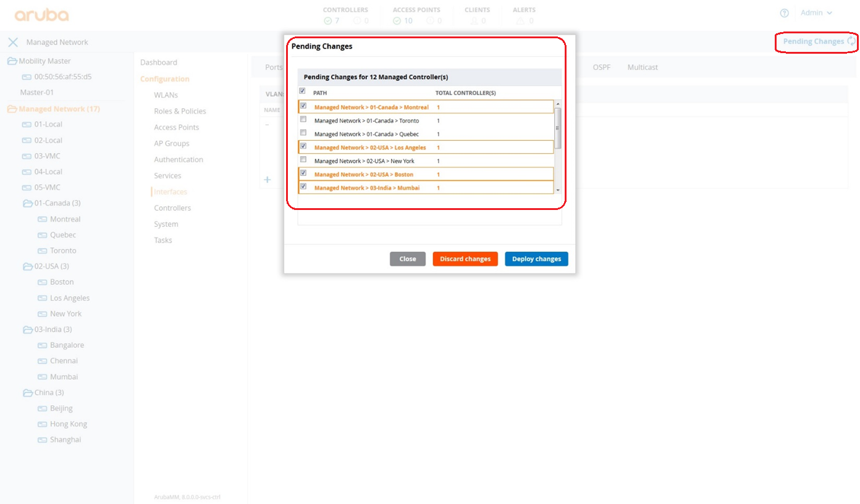Click the device icon beside Los Angeles
The width and height of the screenshot is (860, 504).
click(x=42, y=298)
